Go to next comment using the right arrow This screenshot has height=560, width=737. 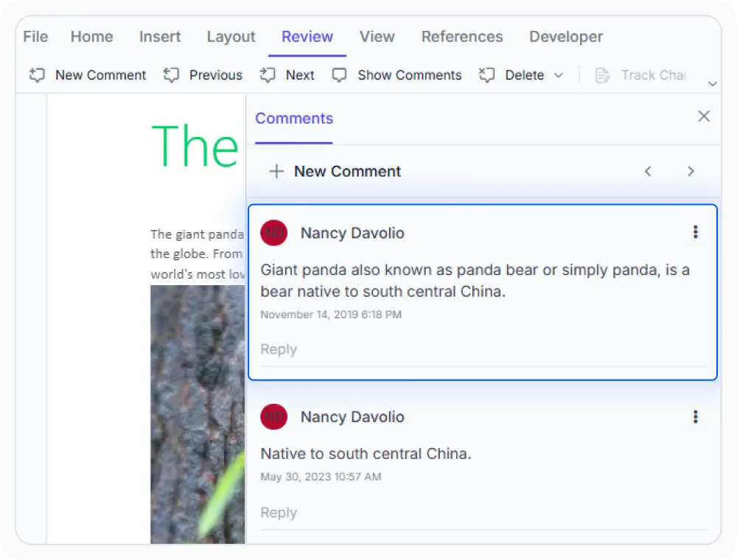point(691,172)
